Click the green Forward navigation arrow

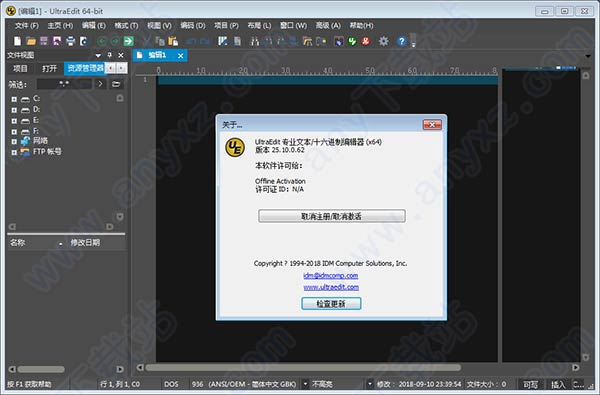point(115,41)
